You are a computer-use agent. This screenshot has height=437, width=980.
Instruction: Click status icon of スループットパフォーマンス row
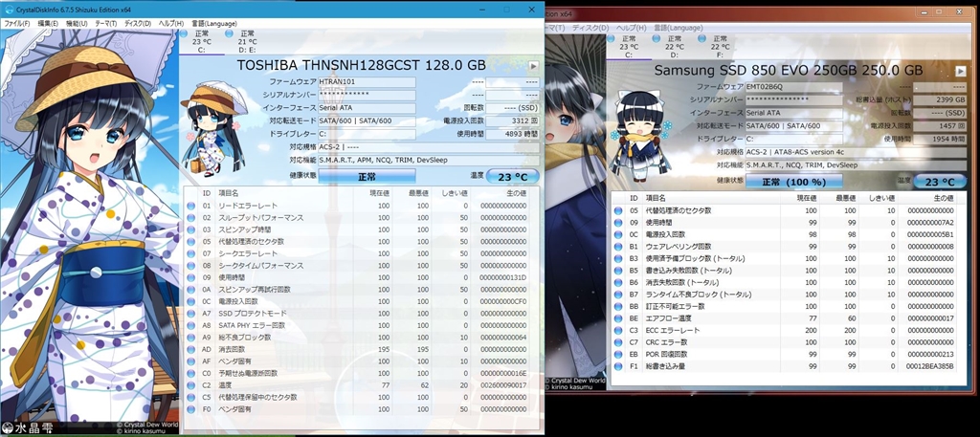click(191, 217)
